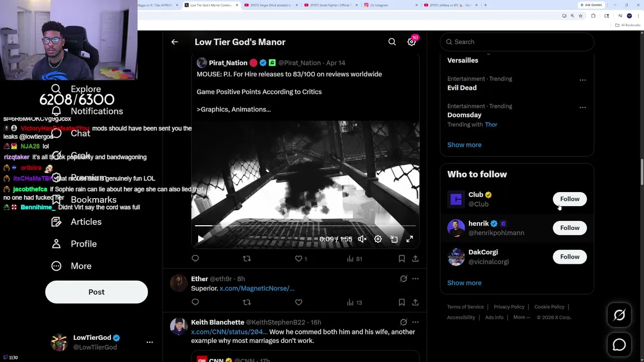Expand video to fullscreen

click(410, 239)
